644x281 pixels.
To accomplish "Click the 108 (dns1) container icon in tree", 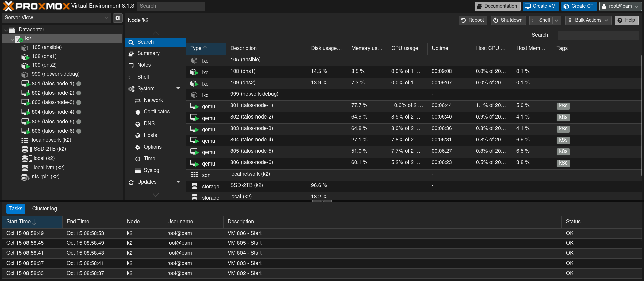I will click(x=25, y=57).
